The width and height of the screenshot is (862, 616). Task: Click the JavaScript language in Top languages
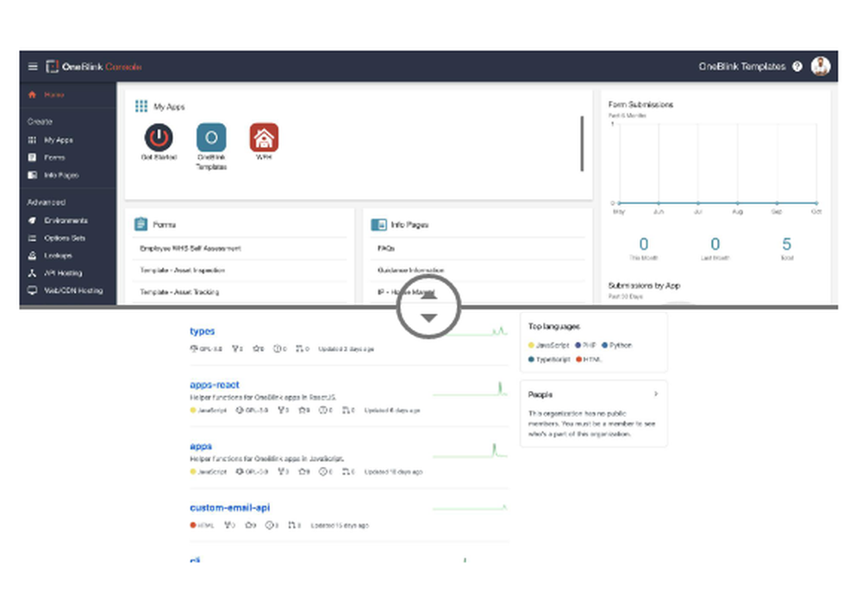click(548, 345)
